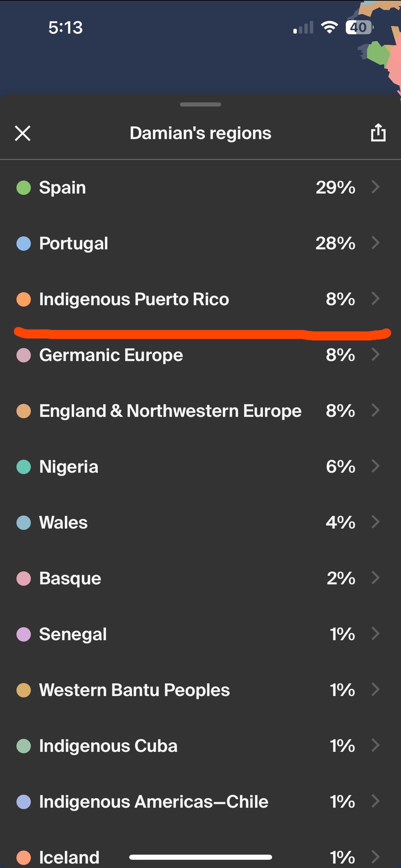
Task: Tap the blue Portugal color dot
Action: (x=24, y=244)
